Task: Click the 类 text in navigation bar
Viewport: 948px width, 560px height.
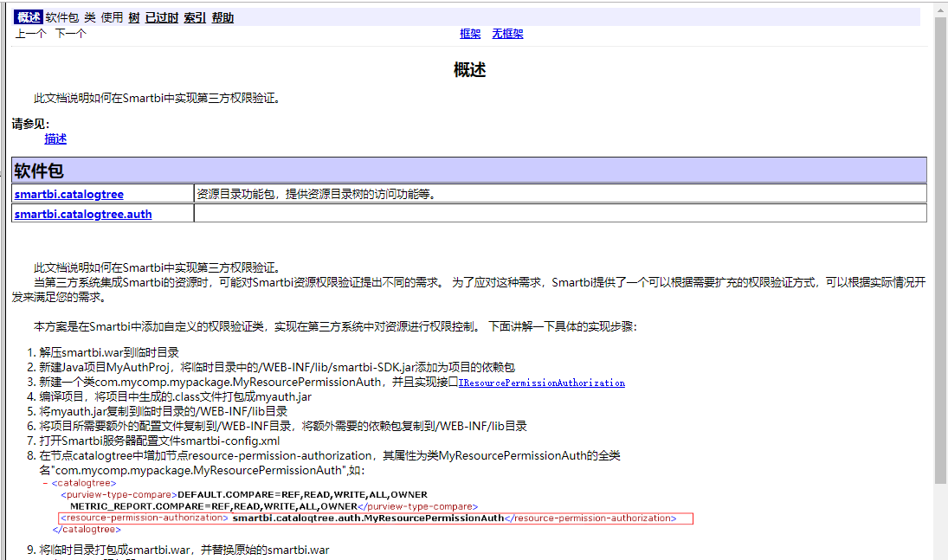Action: pyautogui.click(x=89, y=17)
